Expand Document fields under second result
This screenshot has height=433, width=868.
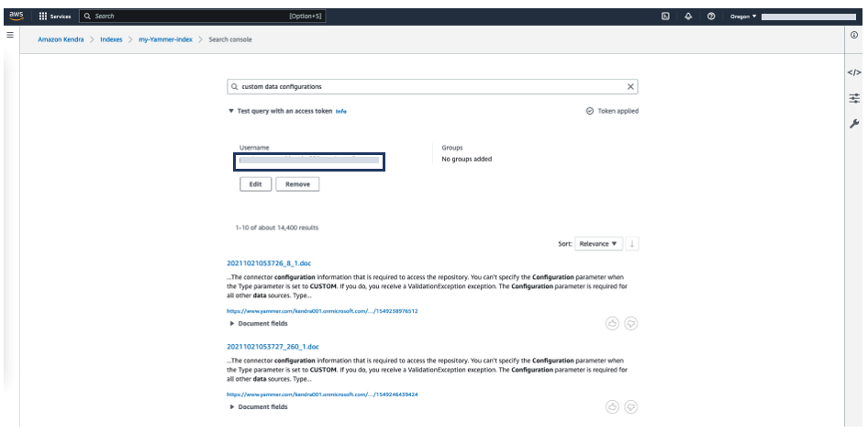259,407
